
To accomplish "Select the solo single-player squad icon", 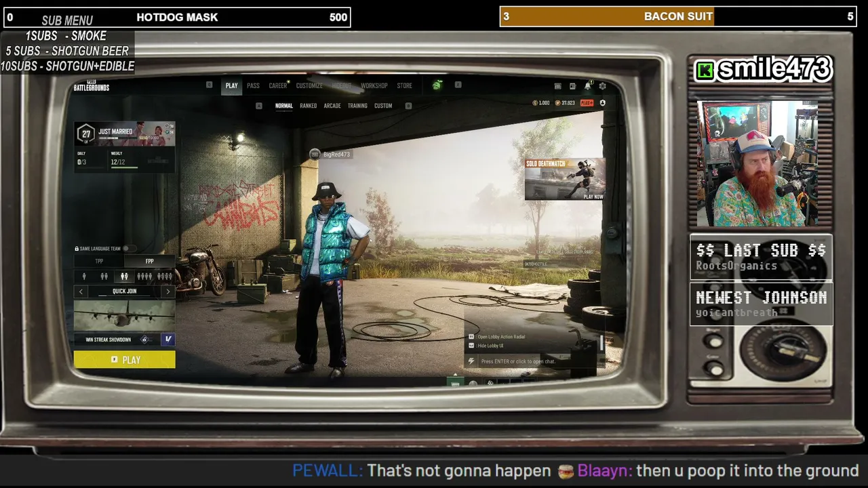I will [x=84, y=277].
